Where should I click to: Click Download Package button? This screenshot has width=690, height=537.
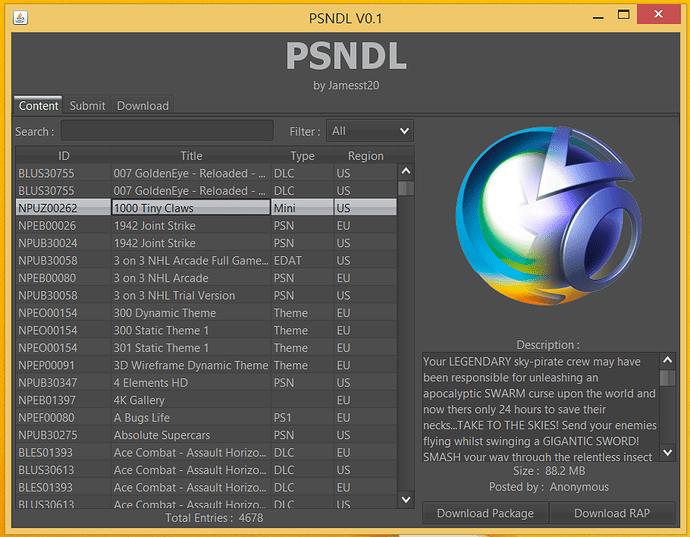[485, 513]
